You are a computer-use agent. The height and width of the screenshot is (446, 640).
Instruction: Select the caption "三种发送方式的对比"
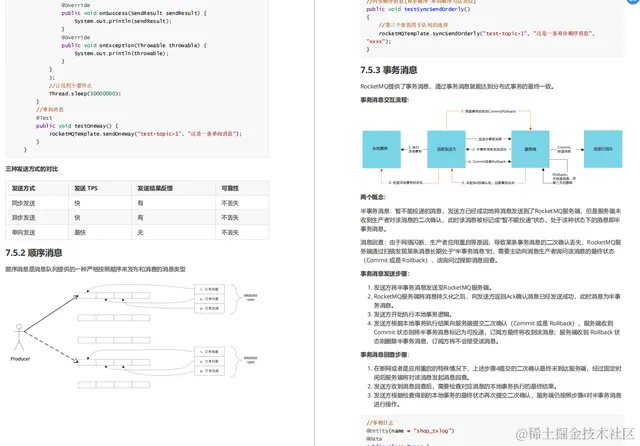pyautogui.click(x=31, y=169)
